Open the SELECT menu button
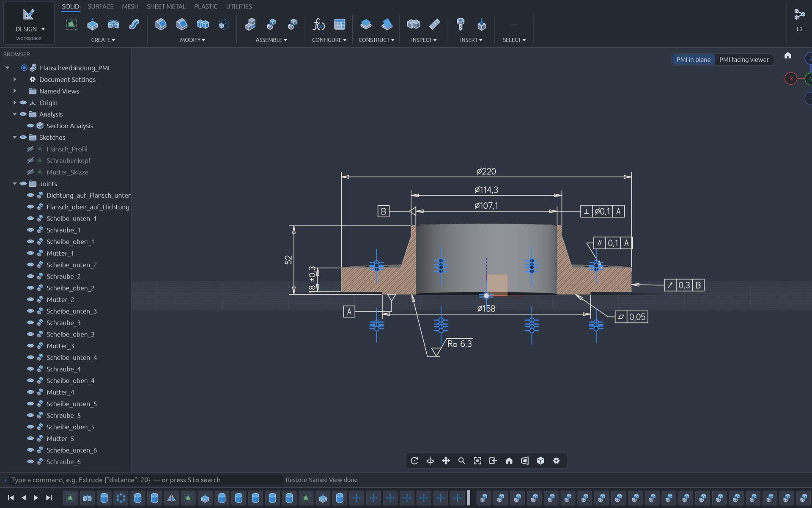812x508 pixels. [514, 40]
